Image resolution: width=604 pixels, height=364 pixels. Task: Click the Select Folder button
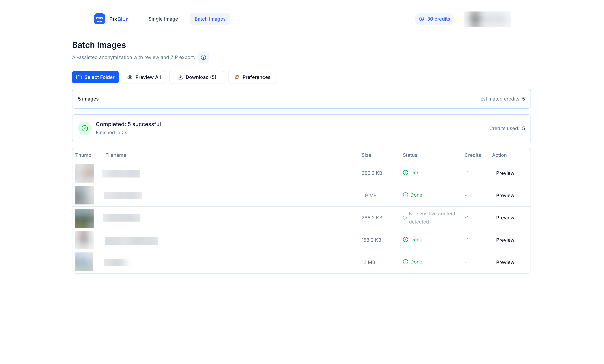pyautogui.click(x=95, y=77)
